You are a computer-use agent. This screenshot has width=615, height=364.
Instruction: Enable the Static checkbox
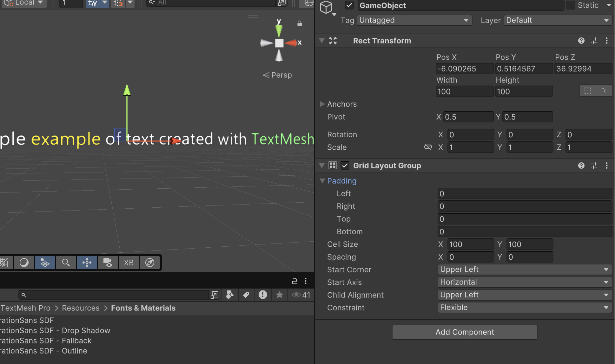pyautogui.click(x=571, y=5)
